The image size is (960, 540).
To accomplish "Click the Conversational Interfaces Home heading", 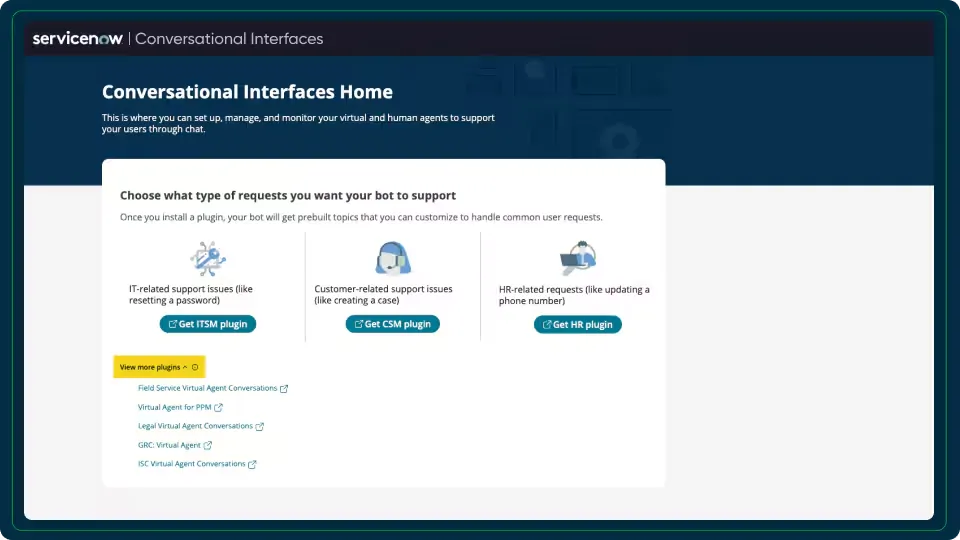I will [x=247, y=92].
